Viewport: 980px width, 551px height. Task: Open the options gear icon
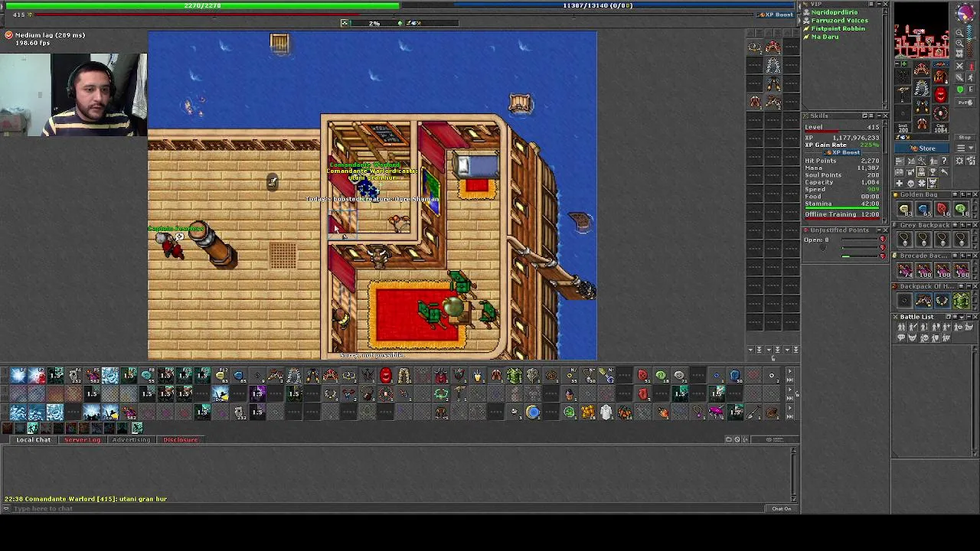tap(959, 161)
